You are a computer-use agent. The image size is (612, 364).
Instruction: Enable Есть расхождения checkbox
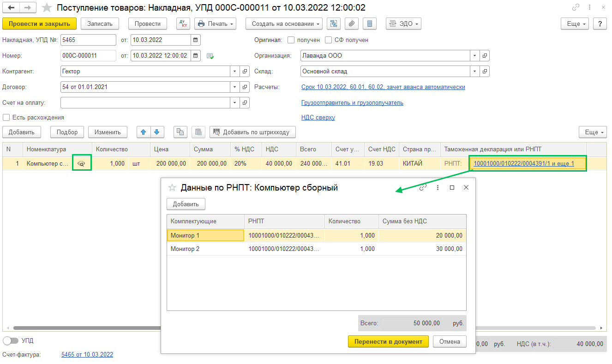coord(6,117)
